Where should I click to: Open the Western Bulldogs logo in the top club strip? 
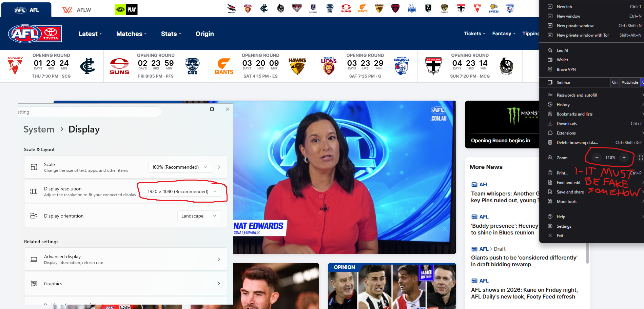(510, 8)
